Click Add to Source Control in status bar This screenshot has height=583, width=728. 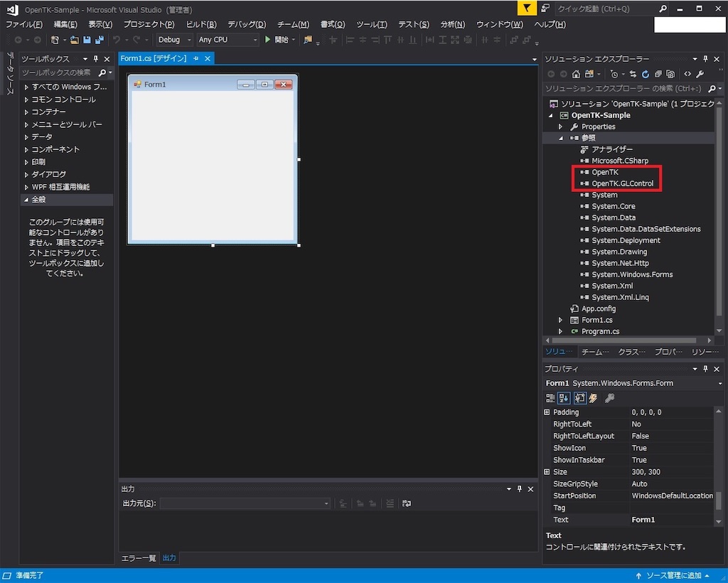[673, 576]
